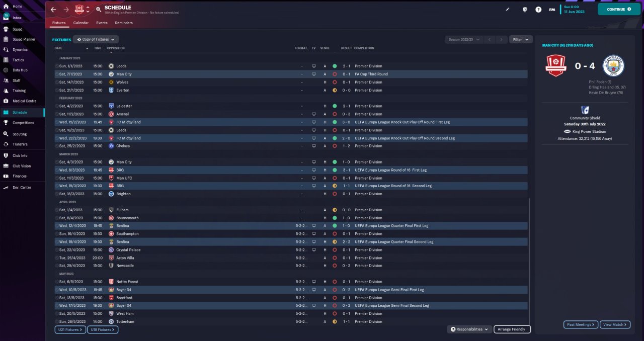Screen dimensions: 644x341
Task: Select Schedule in the sidebar
Action: (x=22, y=112)
